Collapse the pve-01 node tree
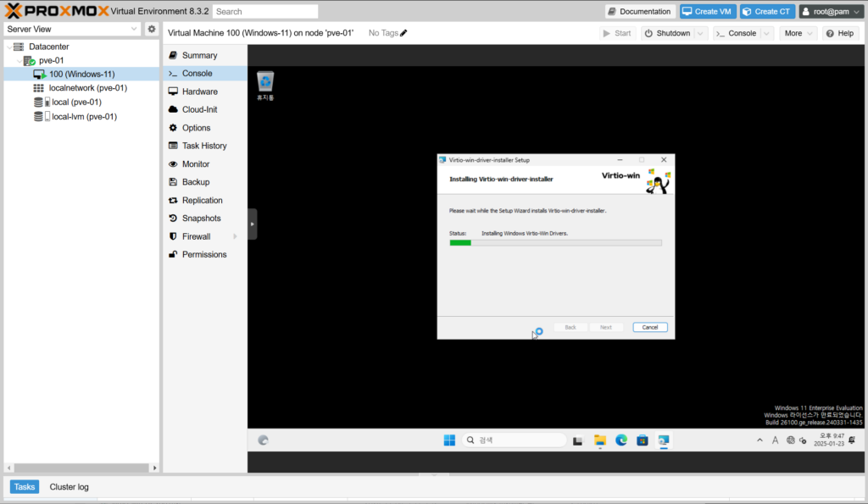Viewport: 868px width, 504px height. 19,60
